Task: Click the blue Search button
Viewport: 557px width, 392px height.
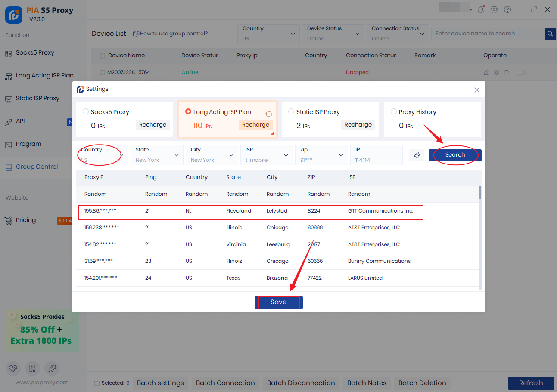Action: point(455,155)
